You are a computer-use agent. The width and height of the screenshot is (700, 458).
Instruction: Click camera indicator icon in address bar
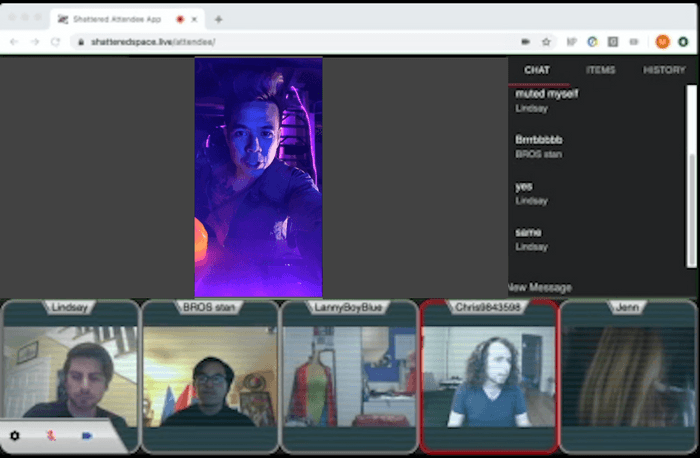tap(525, 42)
